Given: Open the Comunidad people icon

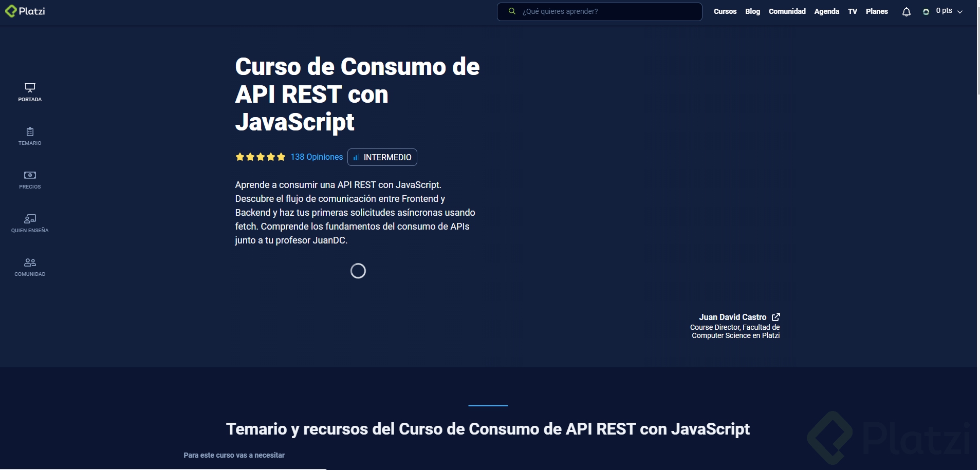Looking at the screenshot, I should (30, 262).
